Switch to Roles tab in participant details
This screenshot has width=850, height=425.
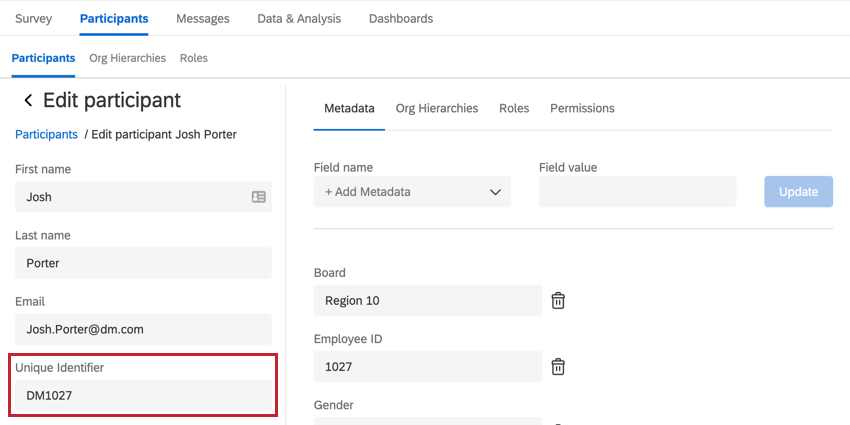pyautogui.click(x=514, y=108)
